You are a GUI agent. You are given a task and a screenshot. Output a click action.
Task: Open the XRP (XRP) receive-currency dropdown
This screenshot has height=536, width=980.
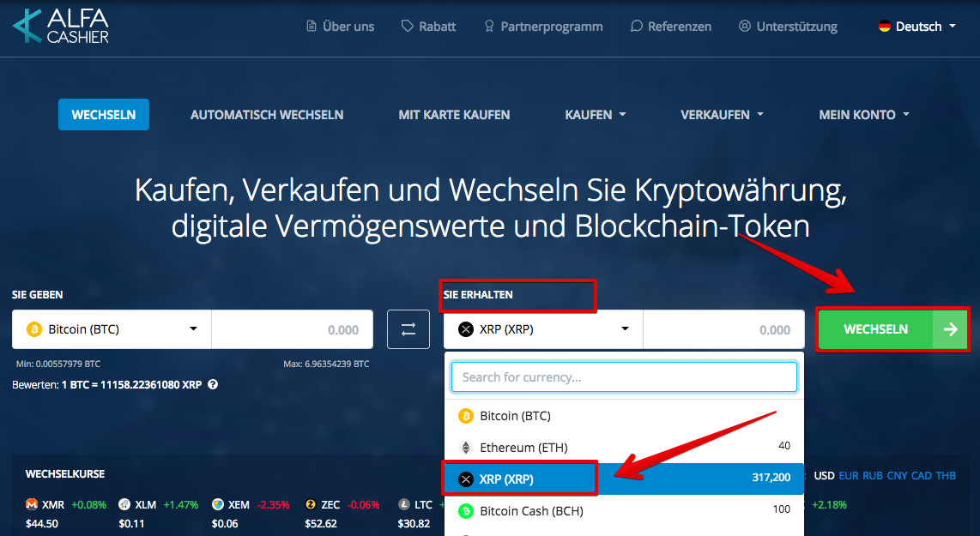(543, 329)
